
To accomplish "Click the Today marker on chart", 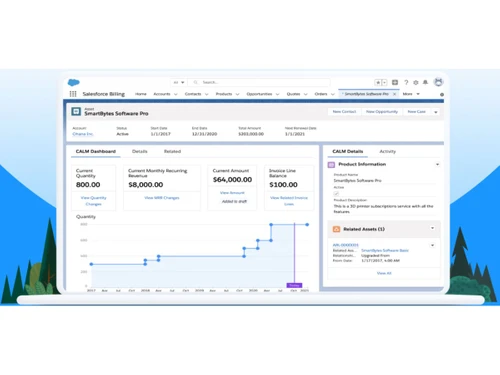I will point(294,285).
